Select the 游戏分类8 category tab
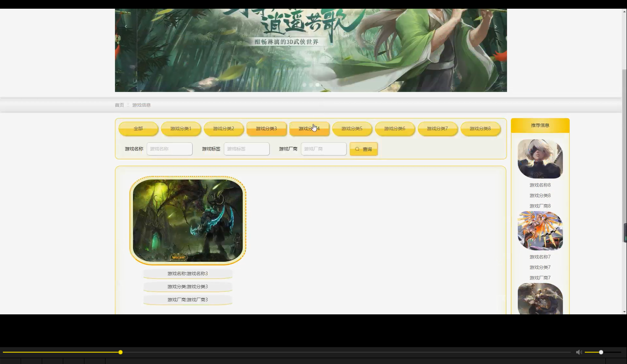This screenshot has width=627, height=364. (480, 129)
